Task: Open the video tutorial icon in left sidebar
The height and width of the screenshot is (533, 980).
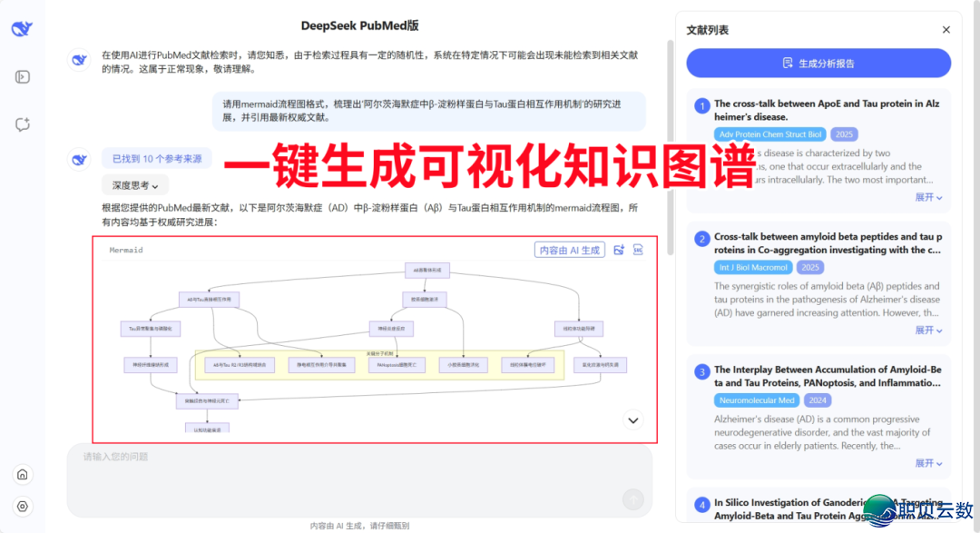Action: click(x=22, y=75)
